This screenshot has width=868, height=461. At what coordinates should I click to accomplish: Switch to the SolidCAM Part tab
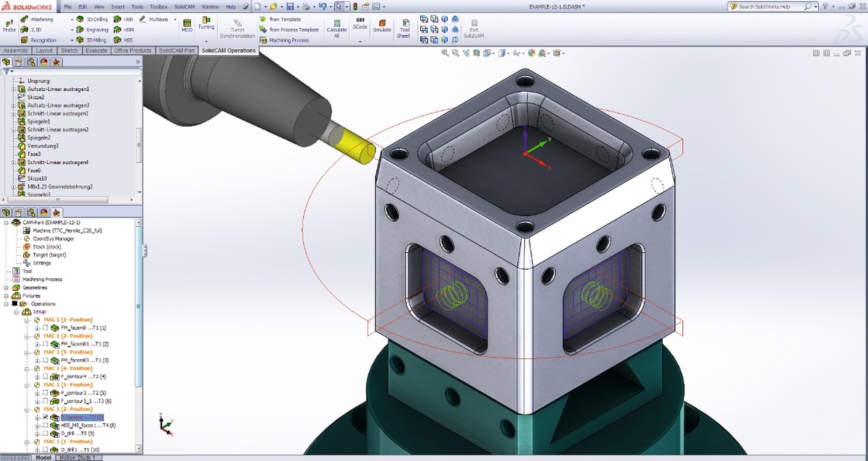[176, 51]
